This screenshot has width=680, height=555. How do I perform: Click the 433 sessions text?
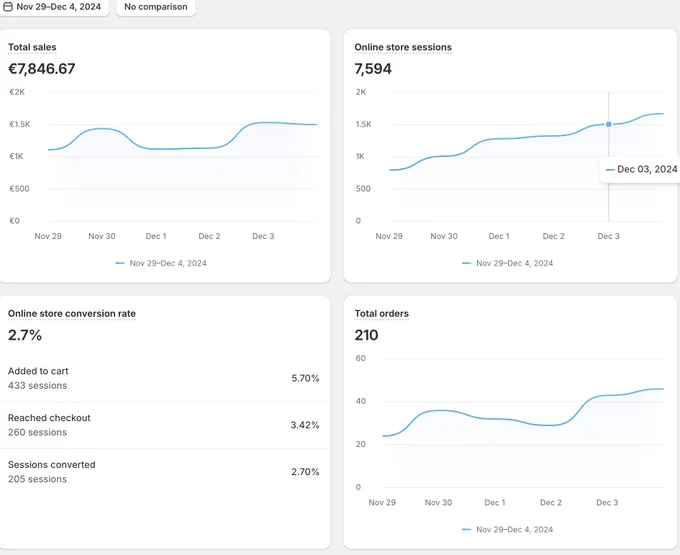[x=37, y=385]
